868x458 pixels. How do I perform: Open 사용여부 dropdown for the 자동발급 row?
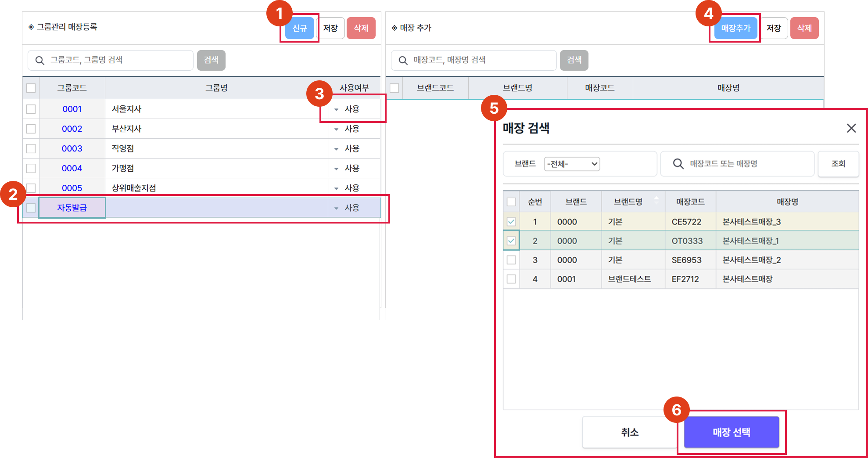(337, 208)
